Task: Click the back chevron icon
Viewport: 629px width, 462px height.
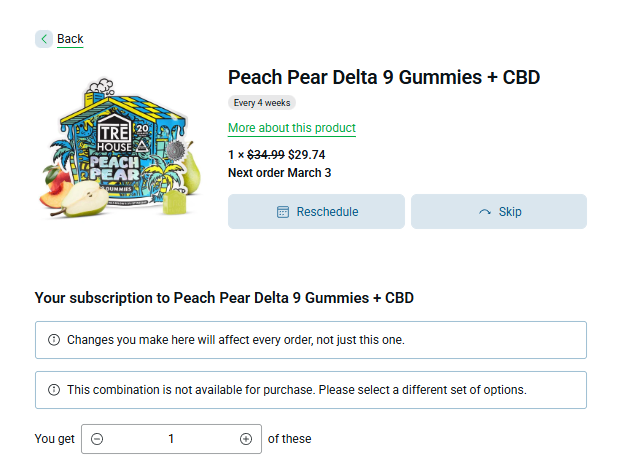Action: tap(44, 39)
